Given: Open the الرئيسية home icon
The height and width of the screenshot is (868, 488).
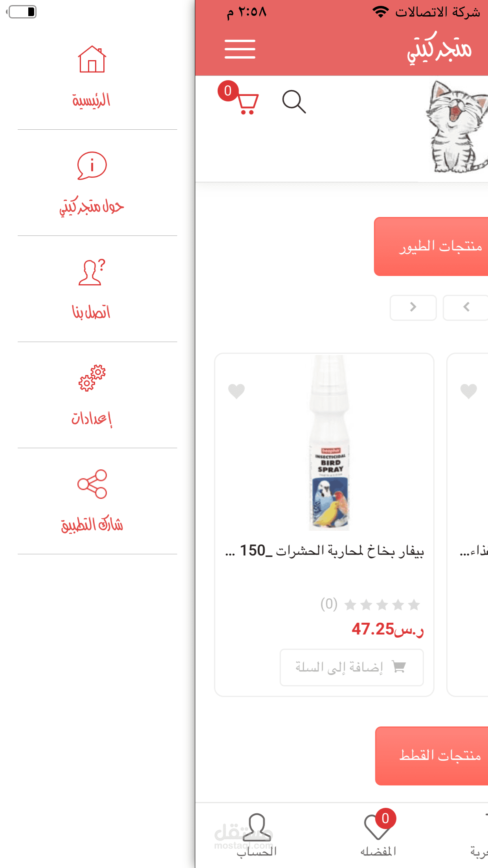Looking at the screenshot, I should click(x=92, y=59).
